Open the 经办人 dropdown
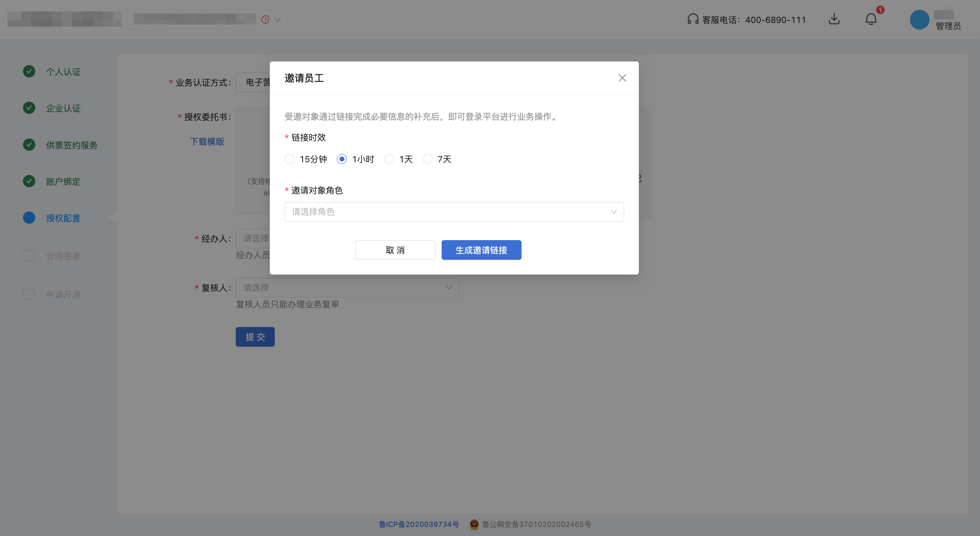980x536 pixels. click(253, 238)
